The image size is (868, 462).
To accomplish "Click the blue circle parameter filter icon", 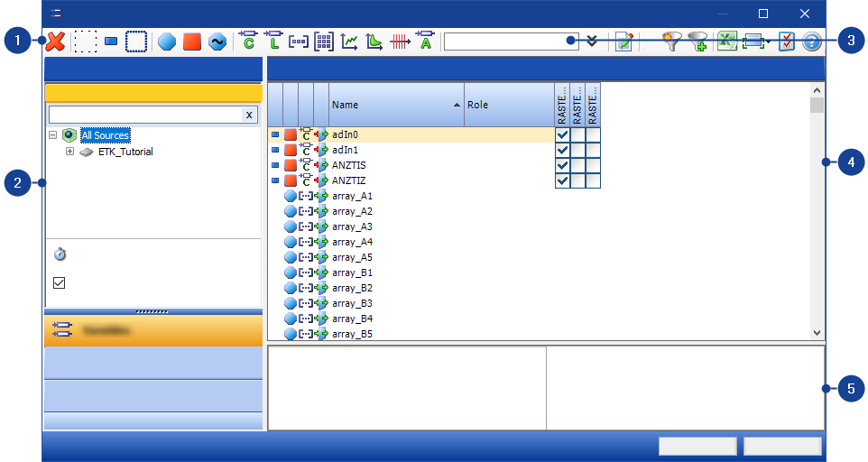I will click(x=167, y=42).
